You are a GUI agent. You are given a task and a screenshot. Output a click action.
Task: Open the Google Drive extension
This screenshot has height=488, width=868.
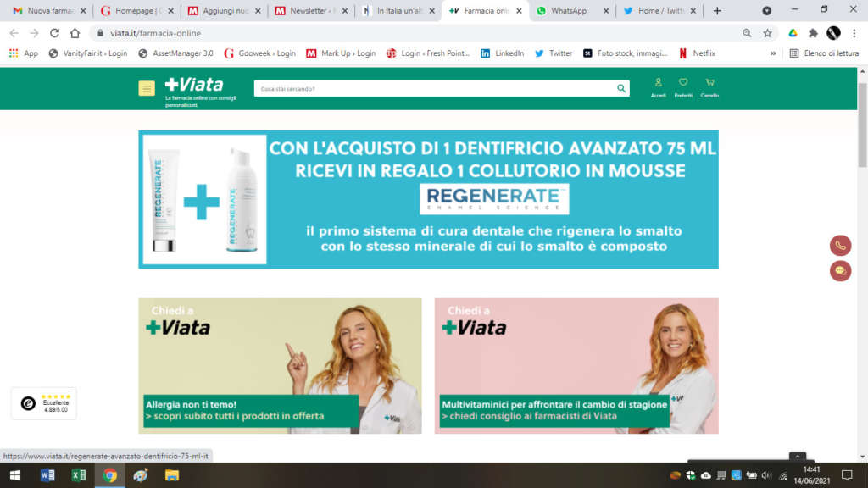[x=793, y=33]
